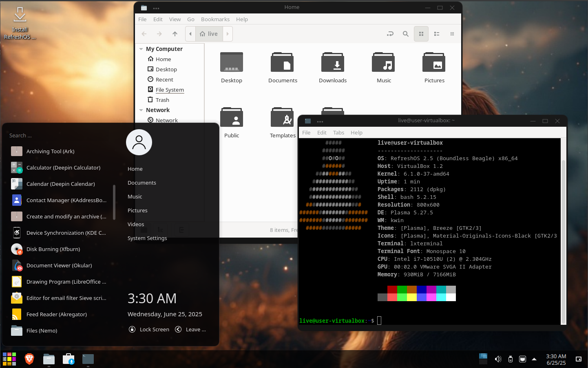Open the terminal taskbar icon
The width and height of the screenshot is (588, 368).
(88, 359)
